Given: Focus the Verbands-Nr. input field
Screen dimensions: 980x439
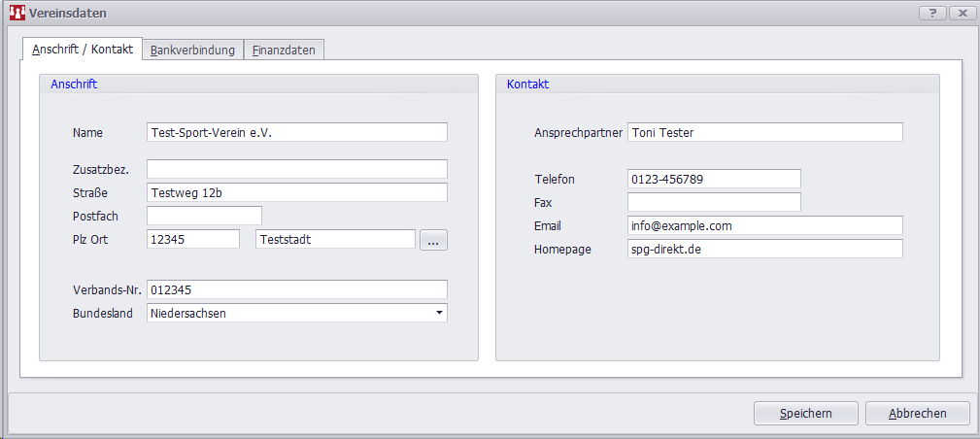Looking at the screenshot, I should pyautogui.click(x=296, y=289).
